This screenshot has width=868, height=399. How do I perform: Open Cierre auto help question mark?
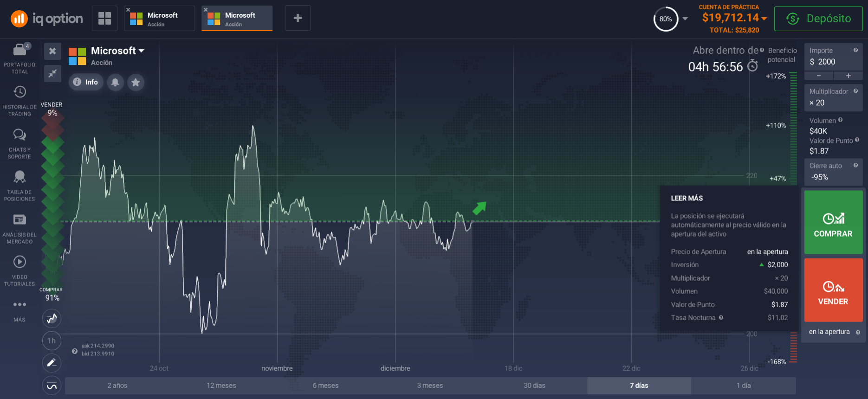855,165
